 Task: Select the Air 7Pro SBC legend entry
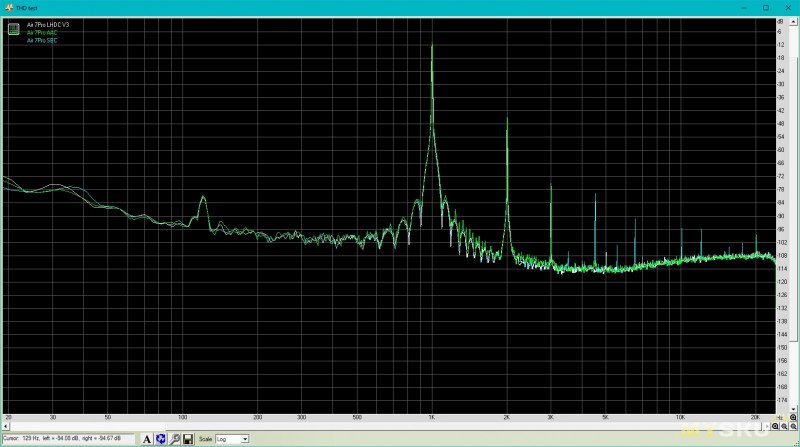[x=42, y=40]
